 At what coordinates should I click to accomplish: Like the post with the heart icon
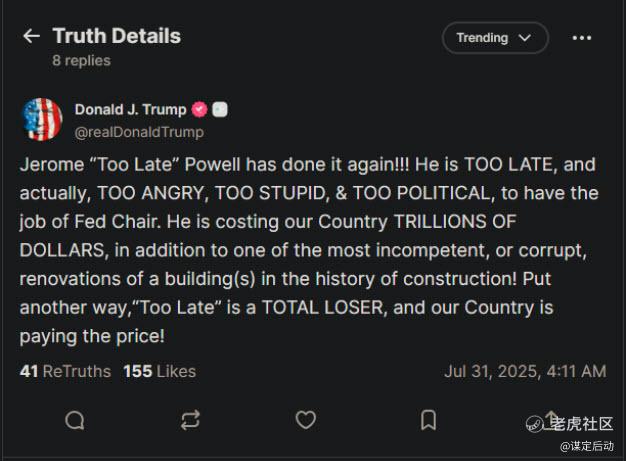(x=307, y=420)
